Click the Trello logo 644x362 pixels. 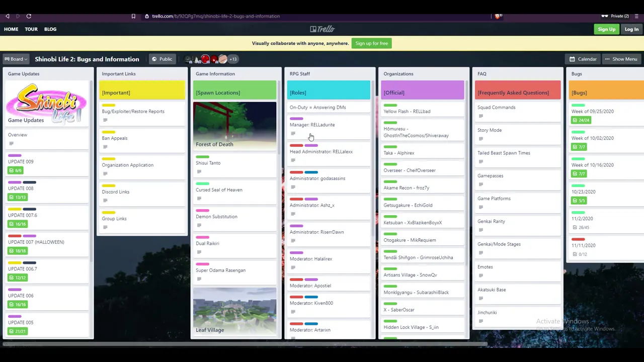click(322, 29)
